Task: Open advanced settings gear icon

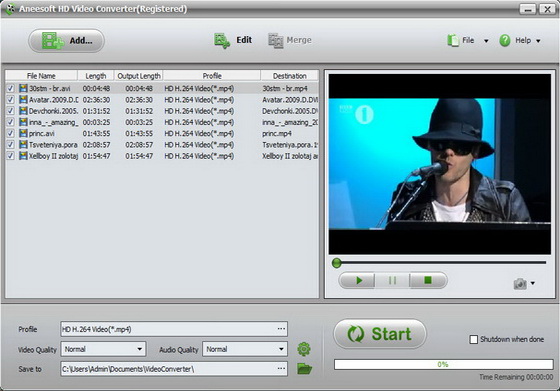Action: (304, 349)
